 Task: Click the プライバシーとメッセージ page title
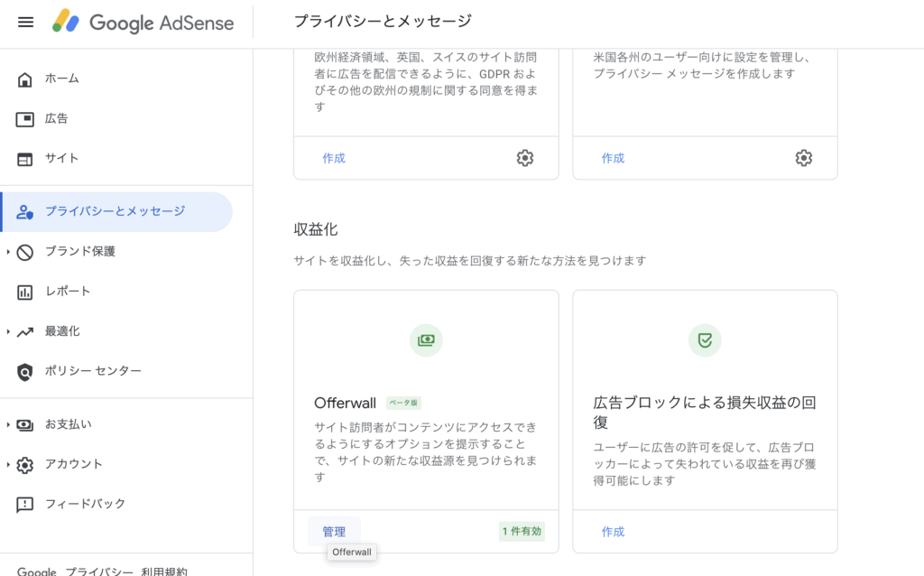pos(383,22)
